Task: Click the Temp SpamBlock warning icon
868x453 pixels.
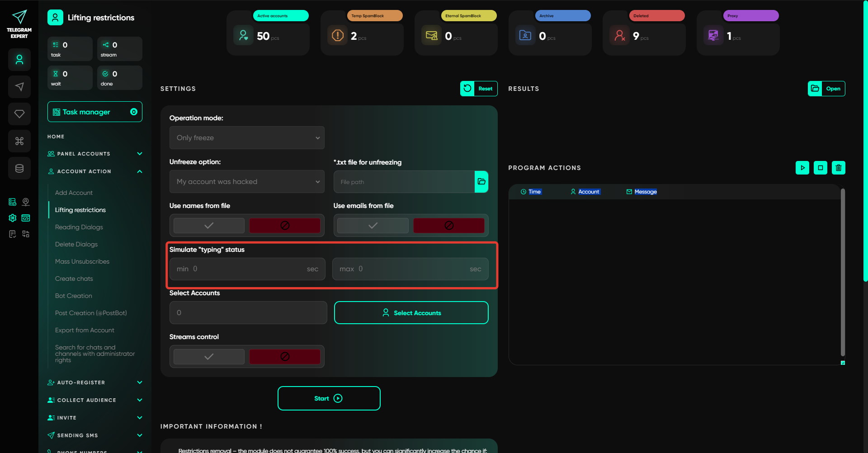Action: [338, 35]
